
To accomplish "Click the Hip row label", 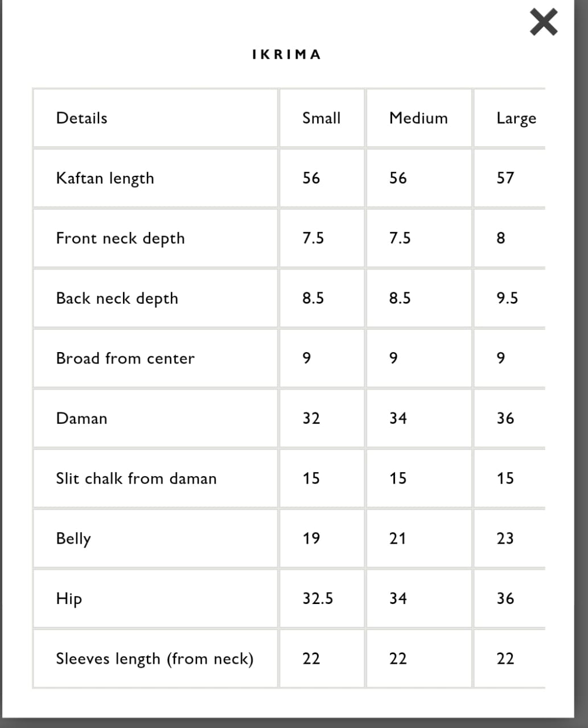I will click(69, 599).
